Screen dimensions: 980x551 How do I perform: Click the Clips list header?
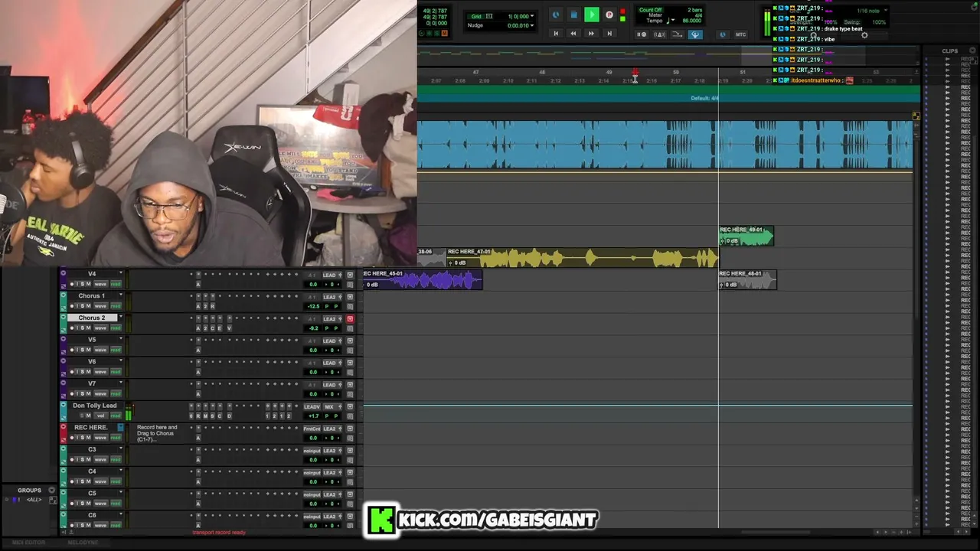click(x=950, y=51)
